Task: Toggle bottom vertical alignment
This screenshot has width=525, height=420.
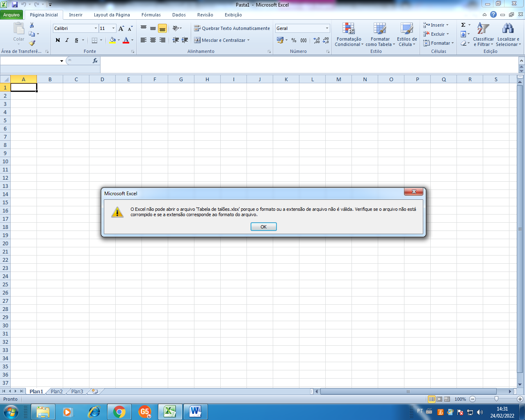Action: click(x=162, y=28)
